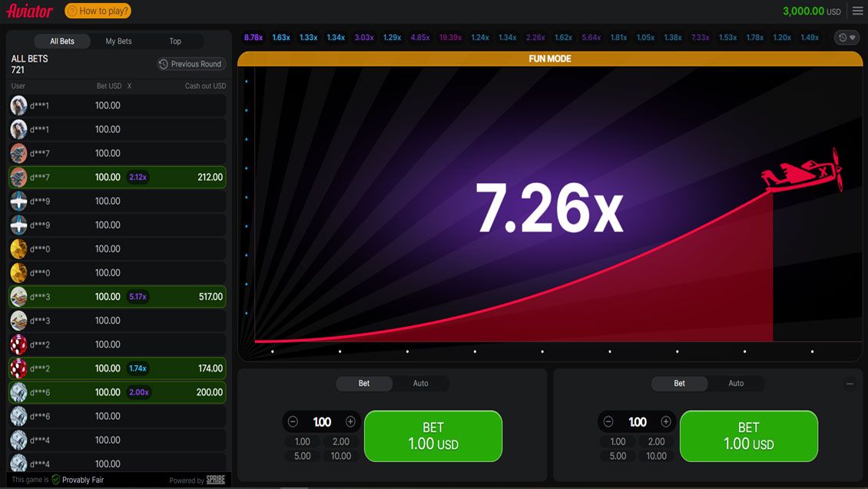Show Previous Round bets
The width and height of the screenshot is (868, 489).
(190, 64)
